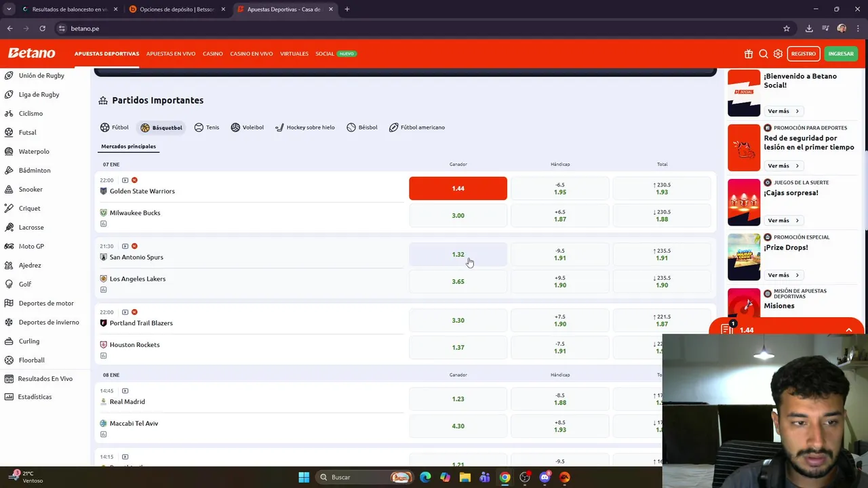The image size is (868, 488).
Task: Click live stream icon for San Antonio Spurs match
Action: (x=125, y=246)
